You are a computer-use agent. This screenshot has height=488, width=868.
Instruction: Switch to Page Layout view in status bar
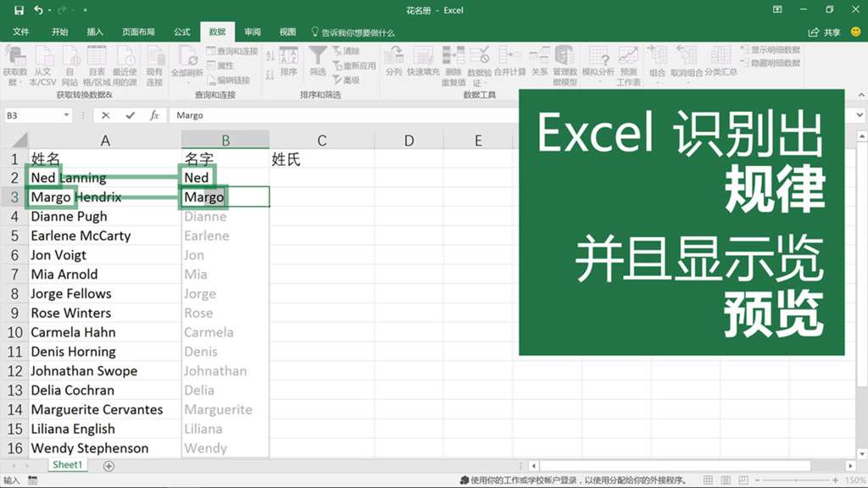click(x=726, y=480)
